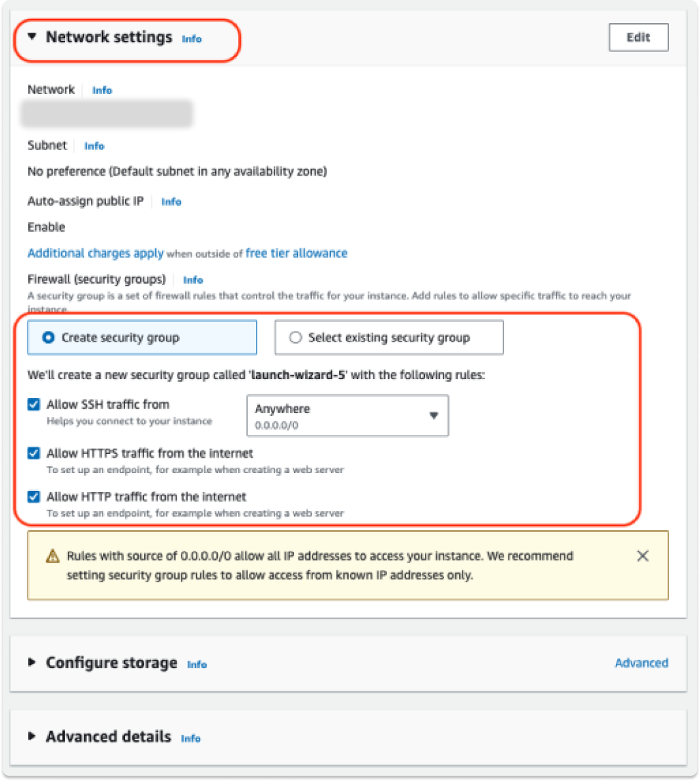Image resolution: width=700 pixels, height=781 pixels.
Task: Select Create security group option
Action: (48, 338)
